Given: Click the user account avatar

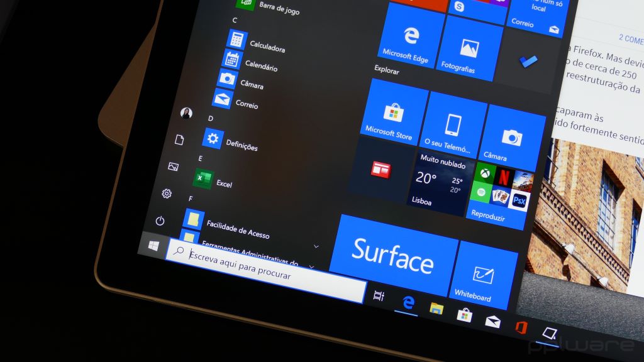Looking at the screenshot, I should [x=186, y=113].
